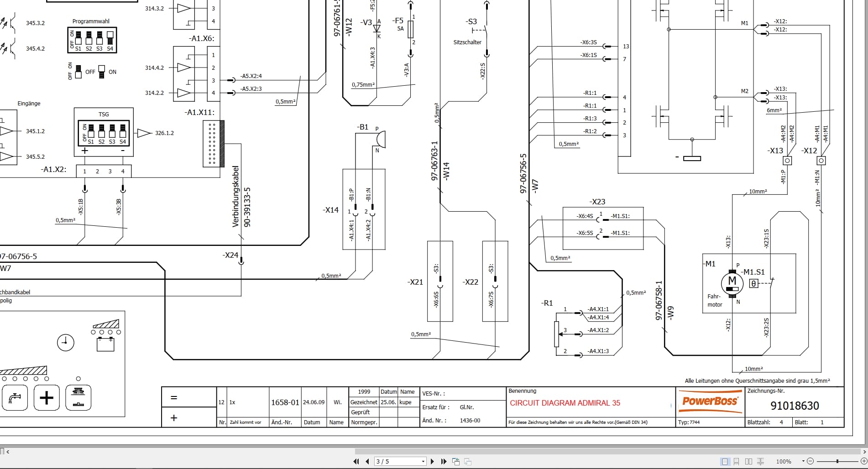Click the zoom out minus button
This screenshot has height=469, width=868.
coord(810,461)
